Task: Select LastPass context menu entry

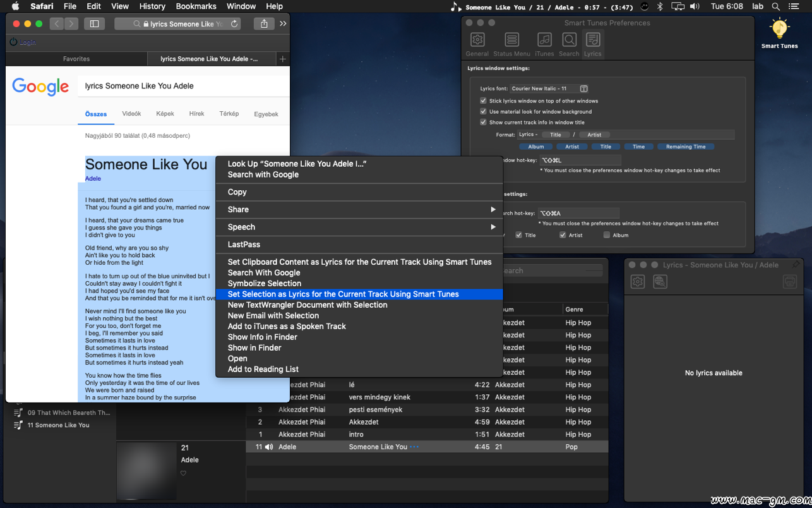Action: coord(359,245)
